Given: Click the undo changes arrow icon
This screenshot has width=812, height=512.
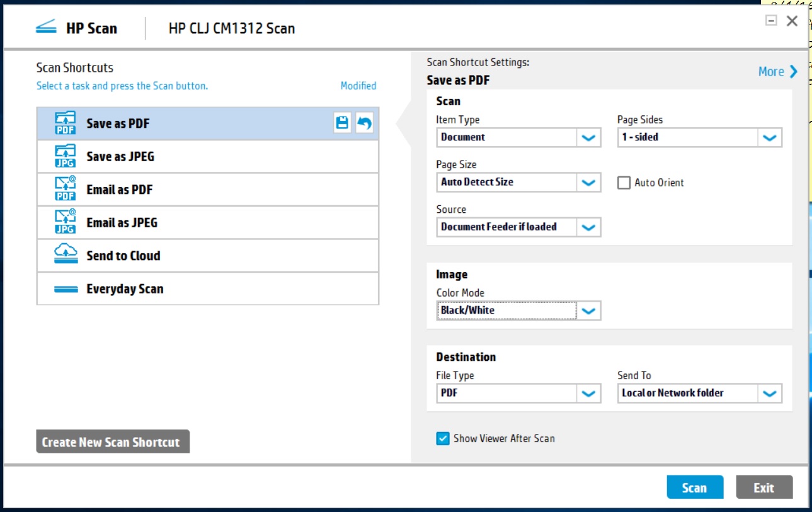Looking at the screenshot, I should click(x=364, y=123).
